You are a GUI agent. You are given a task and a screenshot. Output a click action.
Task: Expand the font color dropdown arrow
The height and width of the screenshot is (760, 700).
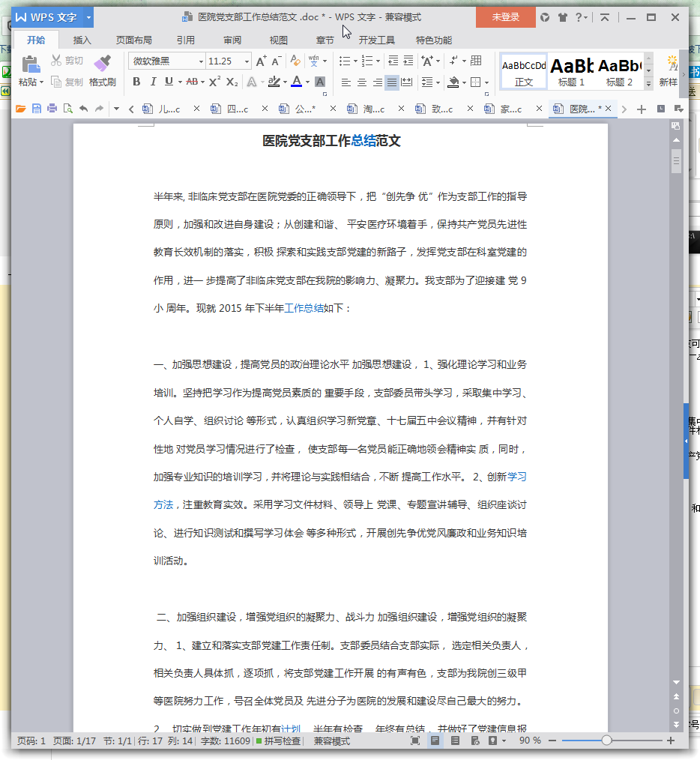click(307, 82)
